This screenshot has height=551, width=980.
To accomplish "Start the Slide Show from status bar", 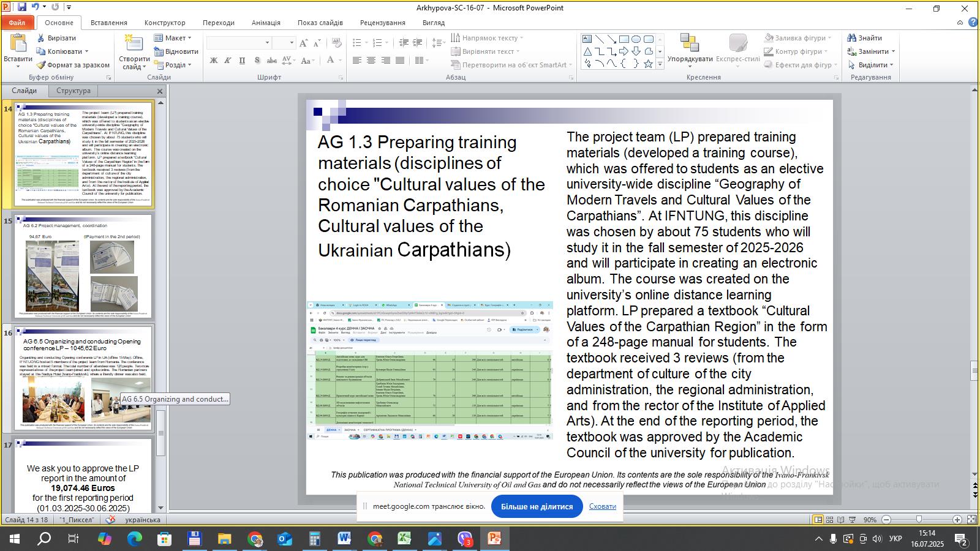I will pyautogui.click(x=852, y=520).
